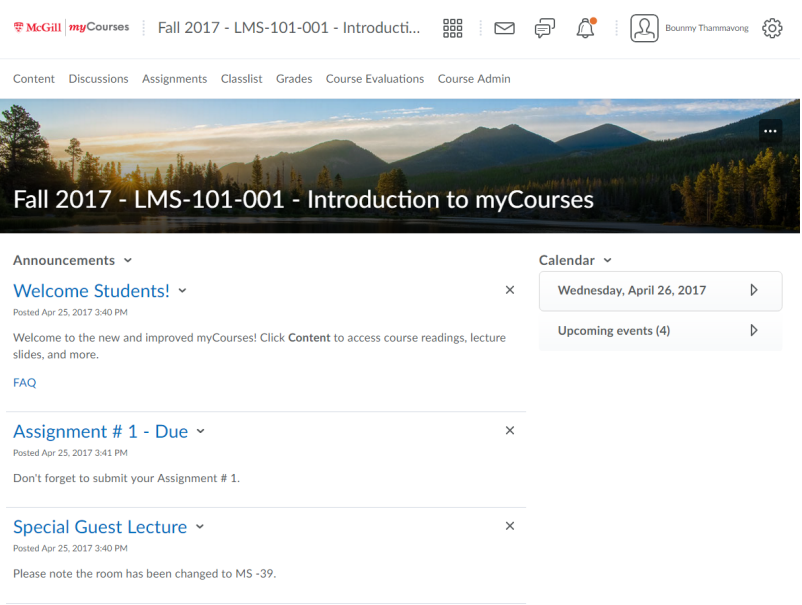Click the FAQ link
Image resolution: width=802 pixels, height=605 pixels.
pyautogui.click(x=24, y=383)
